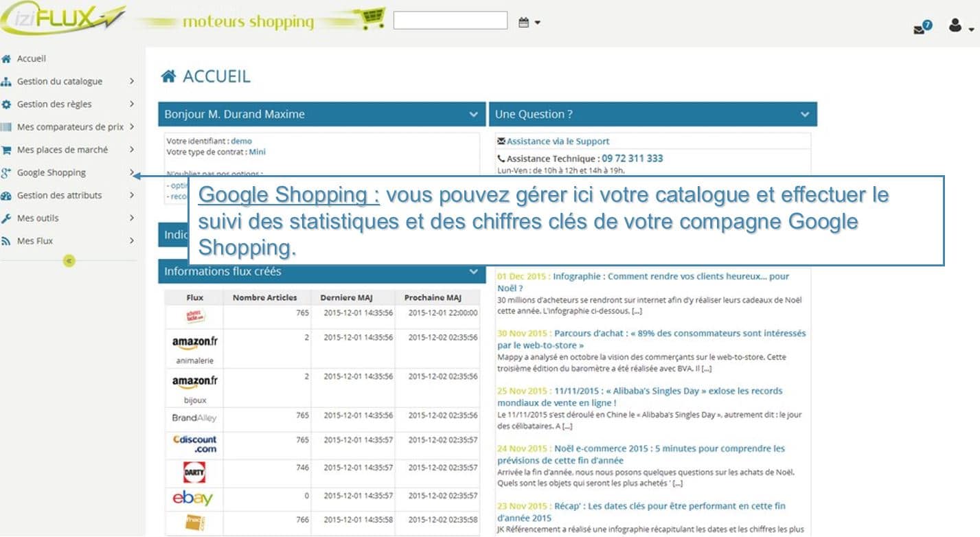
Task: Click the Flux column header
Action: pos(195,297)
